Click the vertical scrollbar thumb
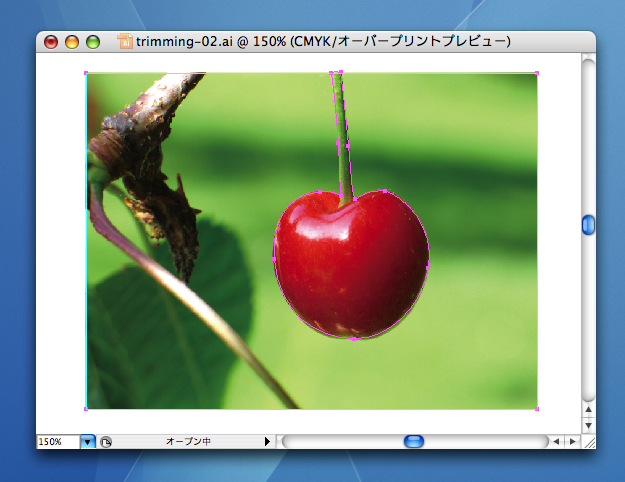 click(588, 225)
